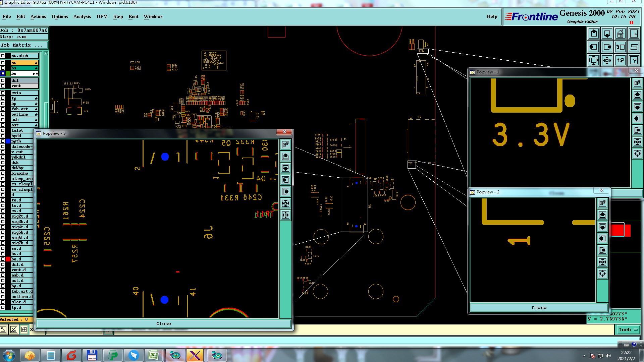Click the pan up icon in the toolbar

[x=594, y=34]
